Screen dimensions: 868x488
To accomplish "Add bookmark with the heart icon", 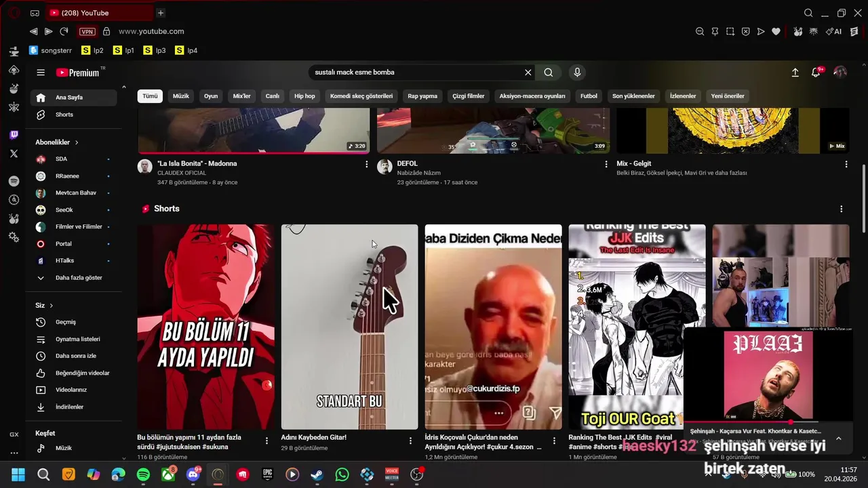I will pyautogui.click(x=776, y=31).
